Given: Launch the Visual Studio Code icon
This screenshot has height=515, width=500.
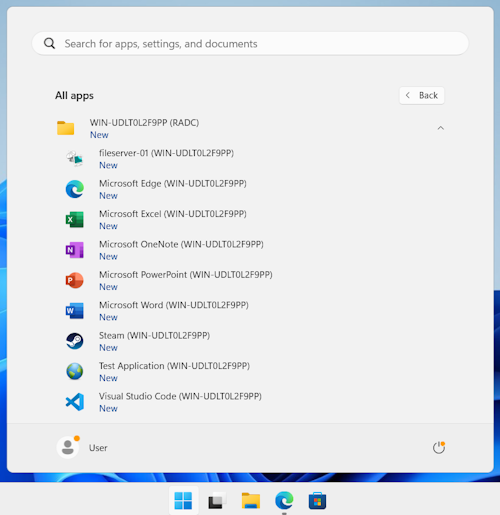Looking at the screenshot, I should (74, 402).
